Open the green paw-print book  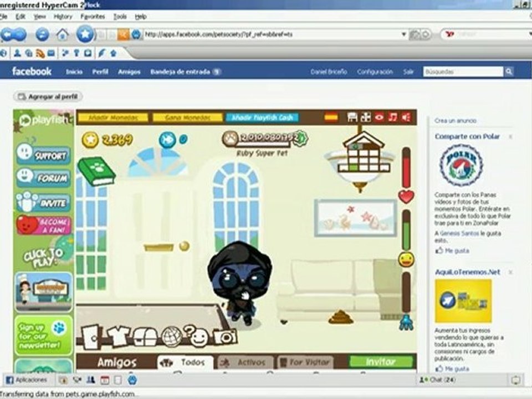point(96,171)
